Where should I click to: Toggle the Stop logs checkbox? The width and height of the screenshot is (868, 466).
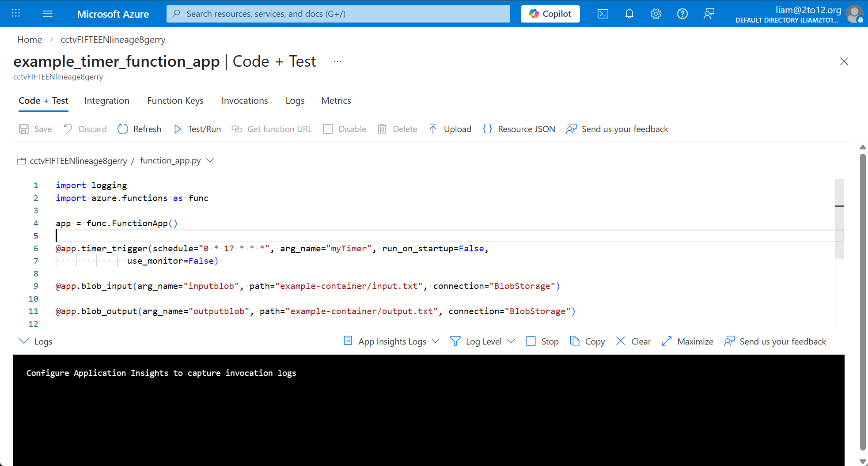pos(531,341)
